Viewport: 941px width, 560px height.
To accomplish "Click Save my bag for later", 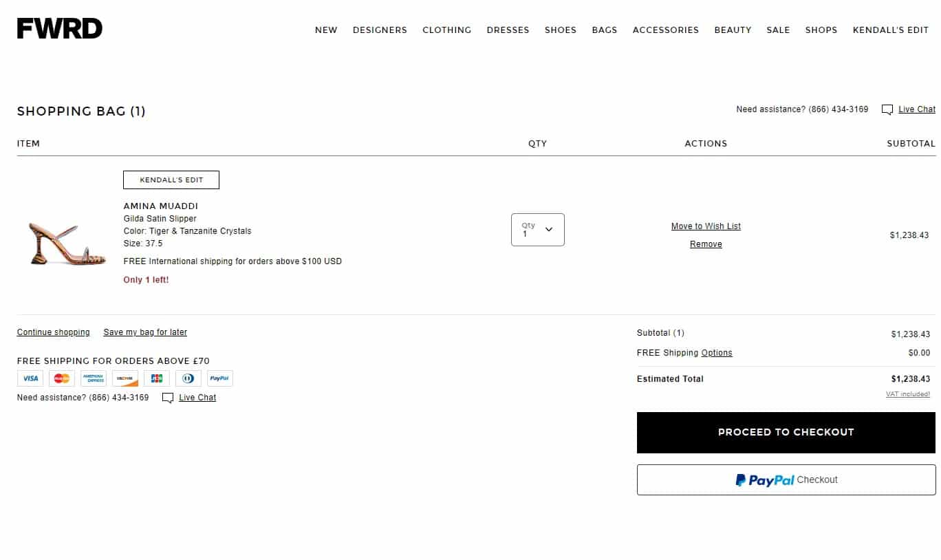I will 144,332.
